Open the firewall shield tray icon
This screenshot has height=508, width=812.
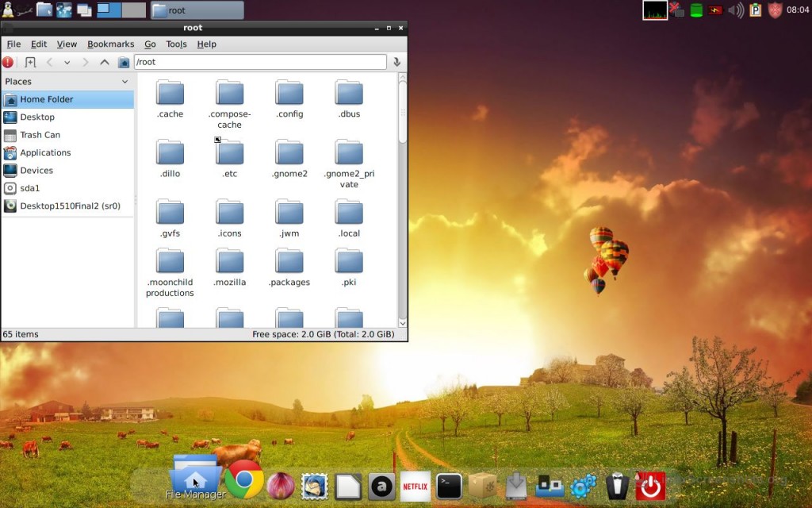775,10
